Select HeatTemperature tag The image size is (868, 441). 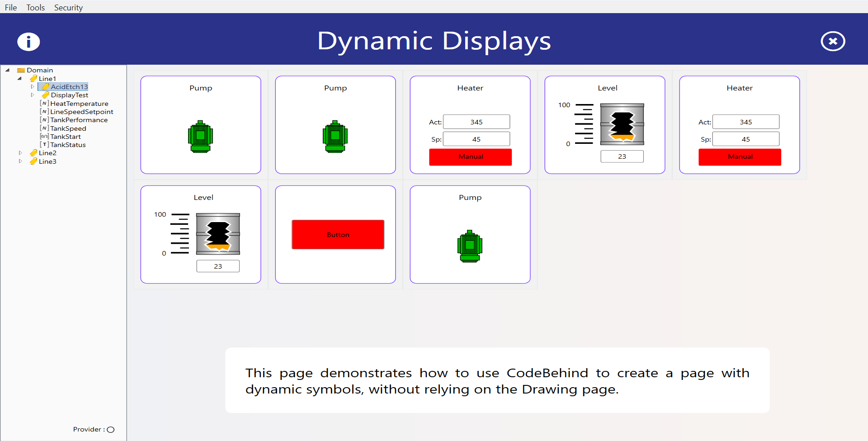[x=79, y=104]
